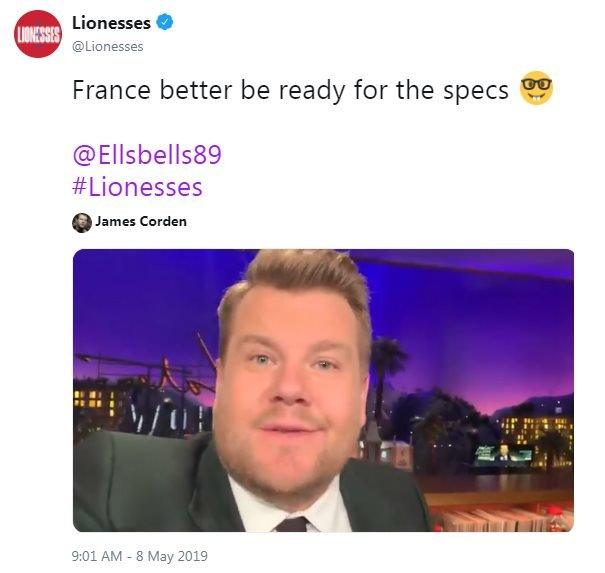Open James Corden's small profile picture
605x573 pixels.
click(82, 223)
